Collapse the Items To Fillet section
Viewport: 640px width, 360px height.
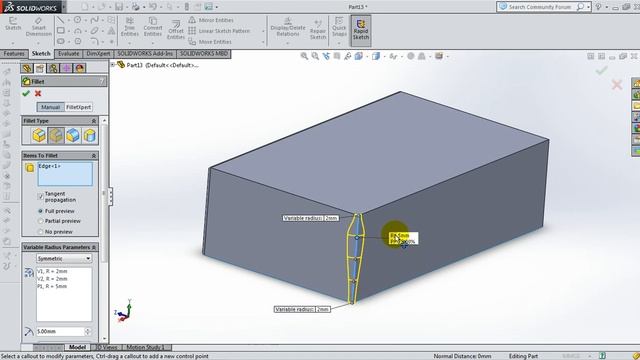(93, 156)
